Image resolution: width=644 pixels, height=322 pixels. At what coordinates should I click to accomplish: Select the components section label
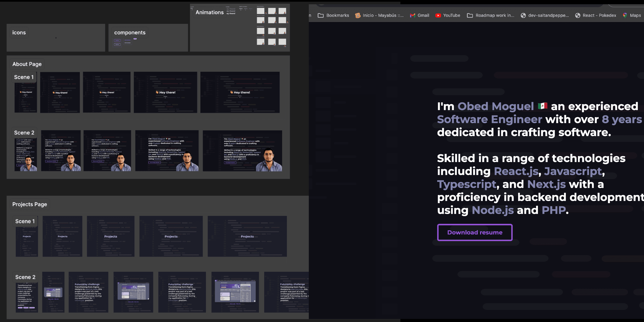[130, 33]
